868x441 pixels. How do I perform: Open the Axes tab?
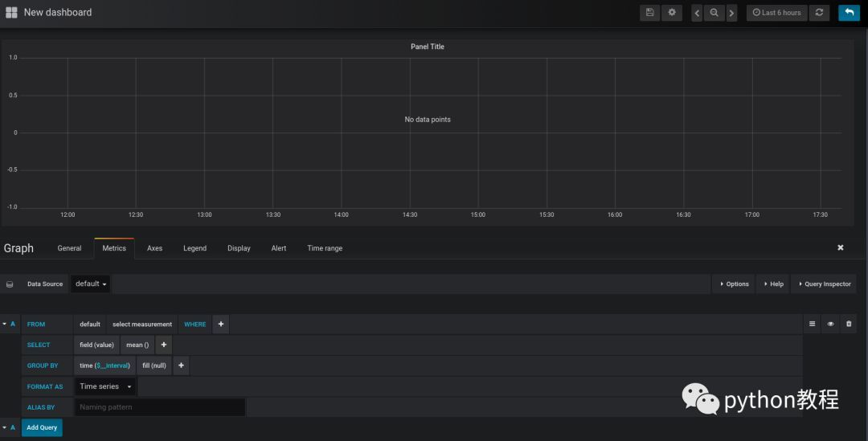154,248
